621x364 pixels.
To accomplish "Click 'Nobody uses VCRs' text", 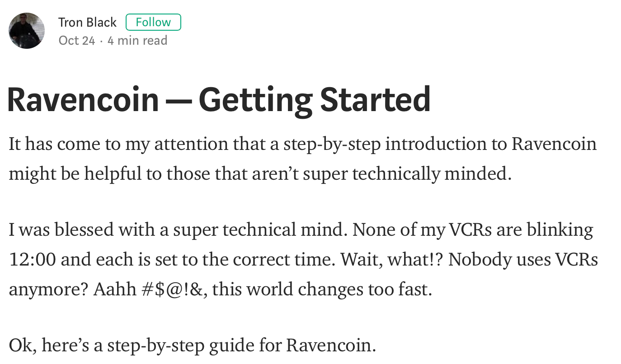I will pyautogui.click(x=523, y=260).
